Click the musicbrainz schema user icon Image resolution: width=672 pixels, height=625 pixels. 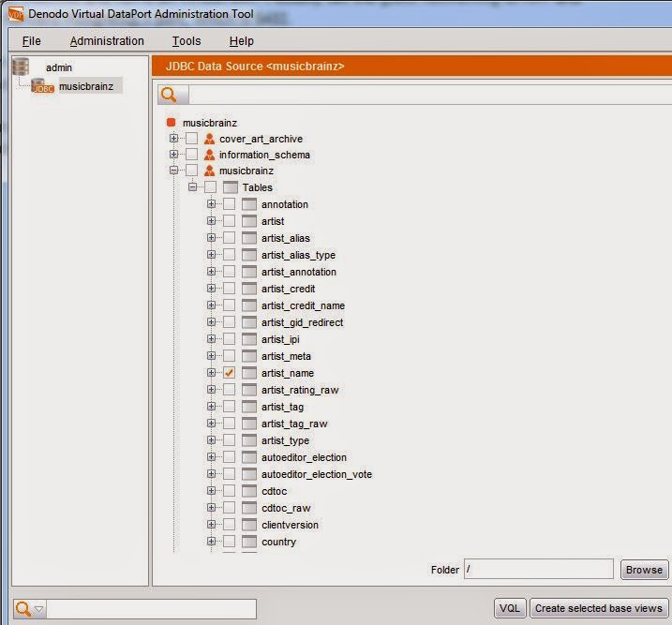210,171
